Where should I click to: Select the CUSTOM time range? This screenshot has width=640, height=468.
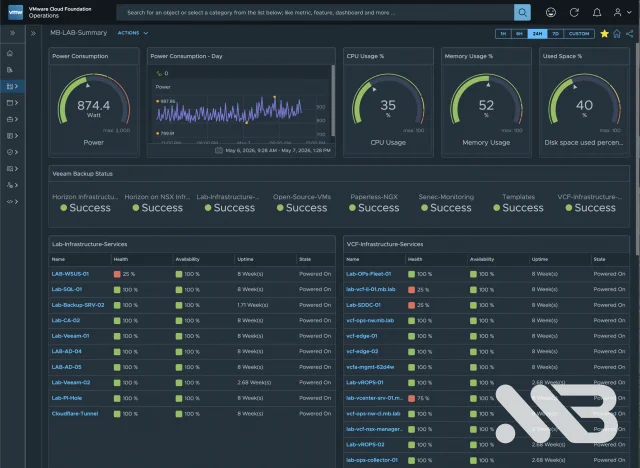tap(579, 33)
